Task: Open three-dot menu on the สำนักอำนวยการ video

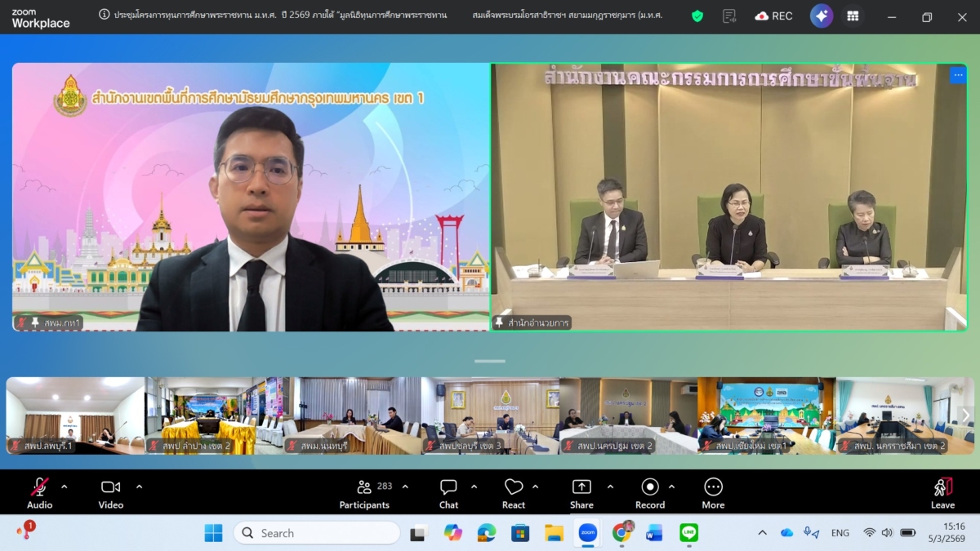Action: [x=957, y=75]
